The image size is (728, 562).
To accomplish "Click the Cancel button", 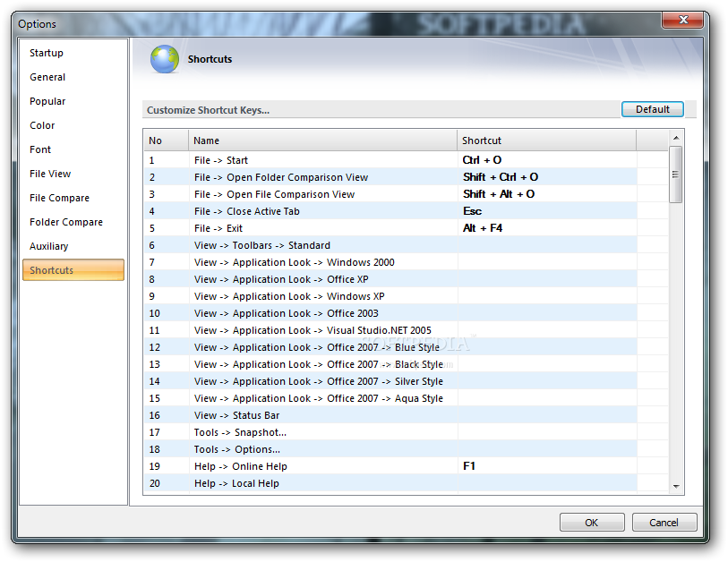I will pyautogui.click(x=664, y=523).
